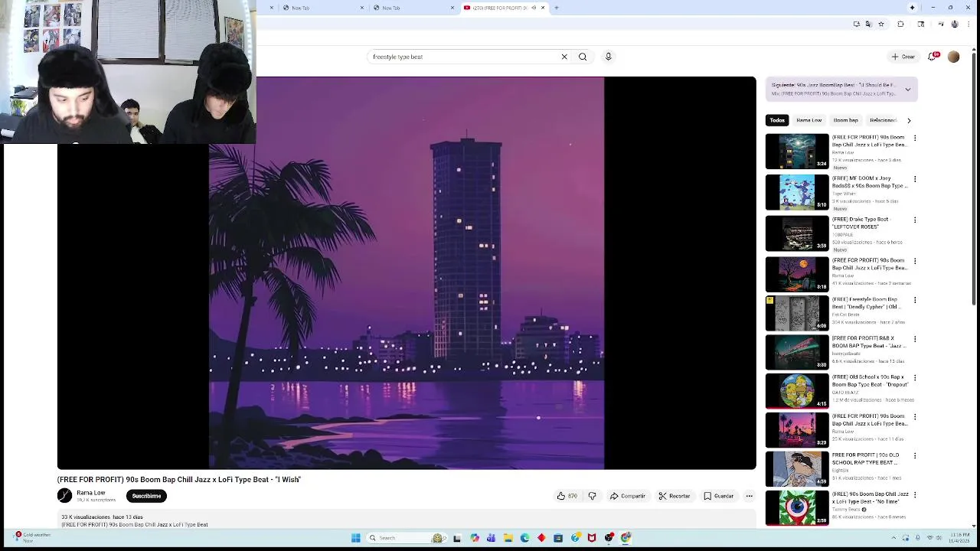
Task: Open options menu for No Time beat video
Action: click(915, 495)
